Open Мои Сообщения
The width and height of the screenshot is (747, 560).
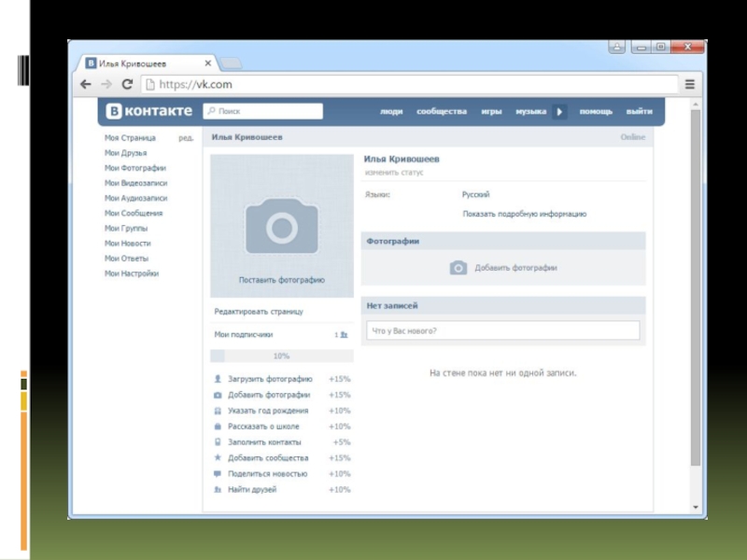[x=134, y=214]
